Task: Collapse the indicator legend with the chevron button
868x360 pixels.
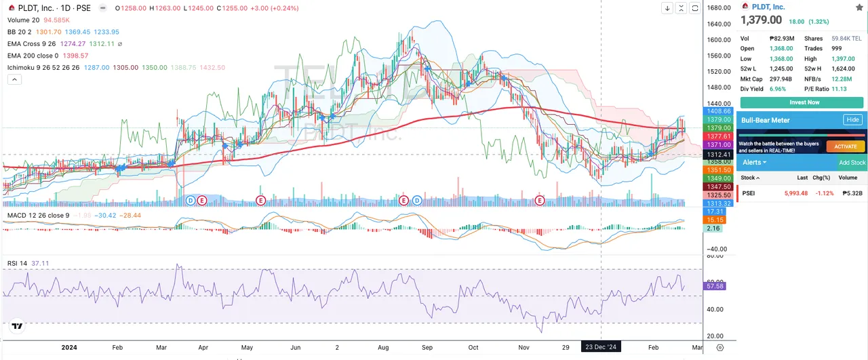Action: click(14, 79)
